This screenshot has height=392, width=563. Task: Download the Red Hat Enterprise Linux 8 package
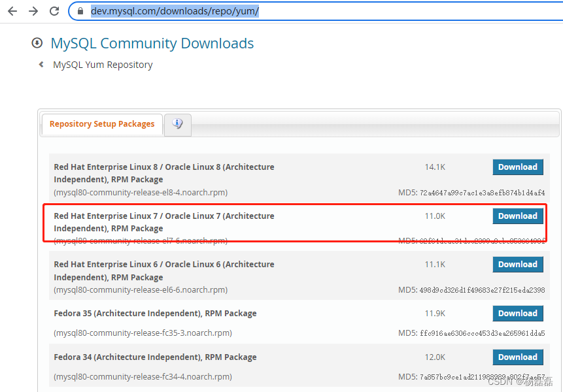click(x=517, y=167)
